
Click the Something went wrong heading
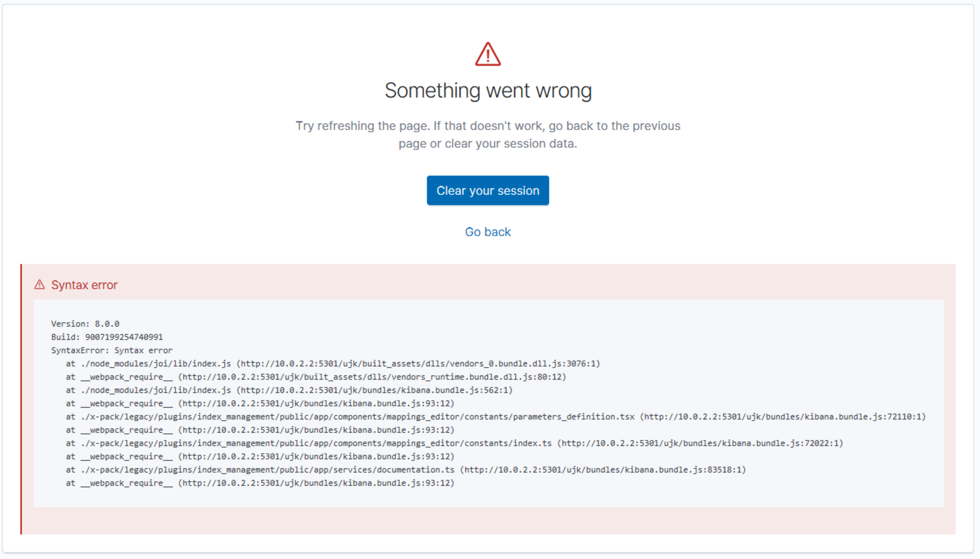(x=488, y=91)
